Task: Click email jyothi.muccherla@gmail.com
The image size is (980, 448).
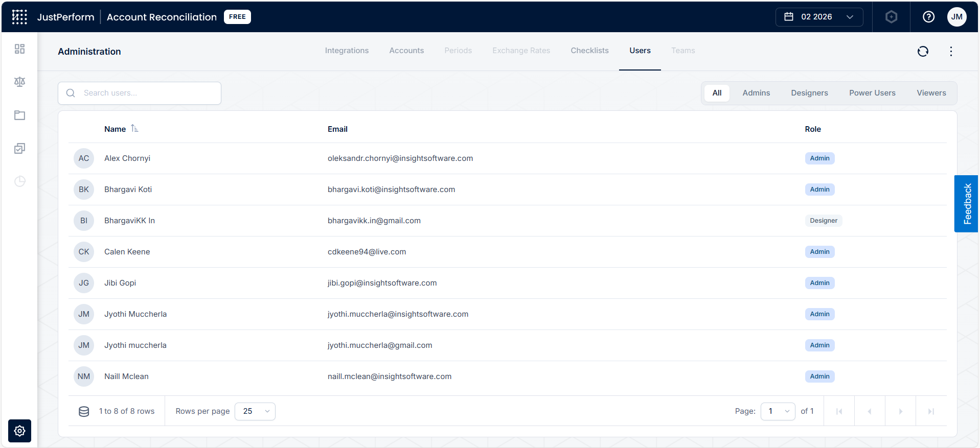Action: [x=380, y=345]
